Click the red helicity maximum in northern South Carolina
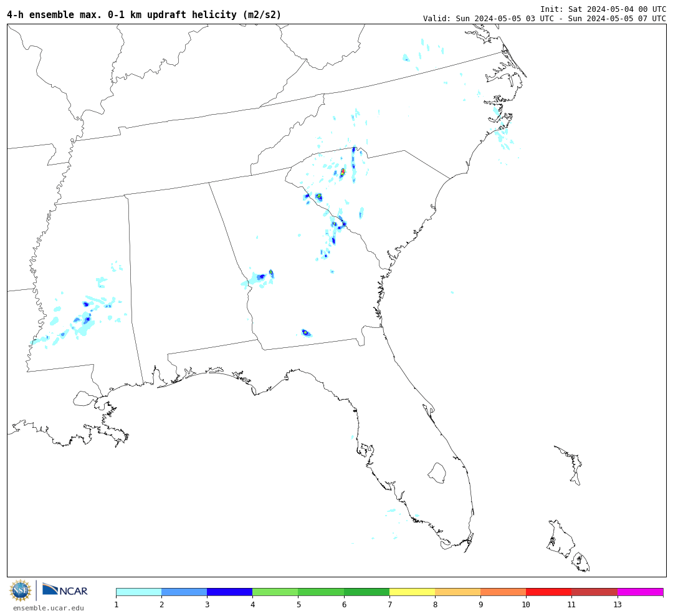The image size is (673, 616). click(x=343, y=172)
